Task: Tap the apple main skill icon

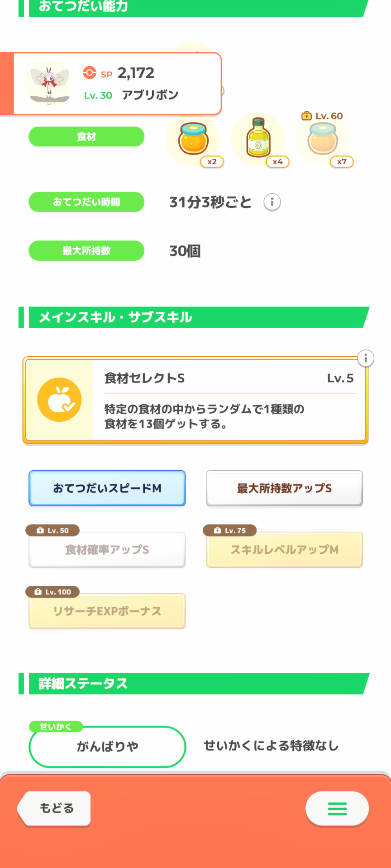Action: pos(60,400)
